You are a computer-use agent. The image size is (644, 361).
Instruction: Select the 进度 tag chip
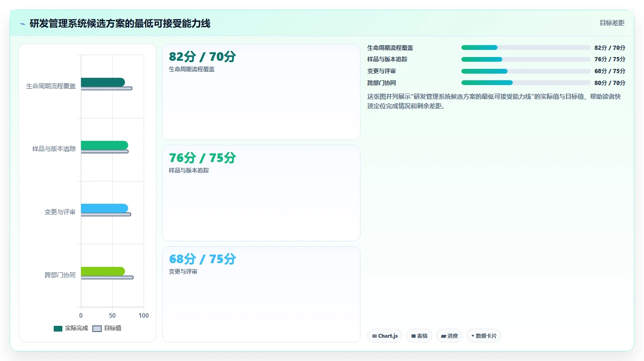coord(449,336)
